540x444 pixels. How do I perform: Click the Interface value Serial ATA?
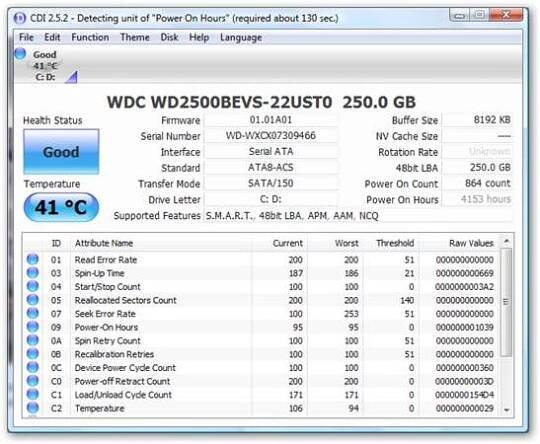271,152
